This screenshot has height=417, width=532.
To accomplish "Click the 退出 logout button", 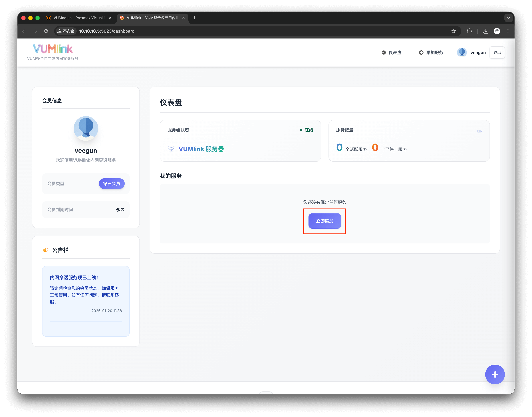I will click(x=497, y=53).
